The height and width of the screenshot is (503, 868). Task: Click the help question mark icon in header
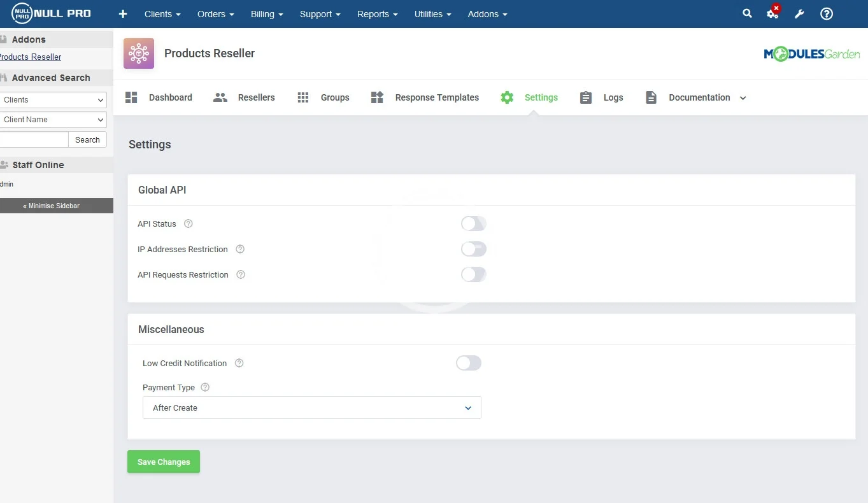(x=826, y=14)
